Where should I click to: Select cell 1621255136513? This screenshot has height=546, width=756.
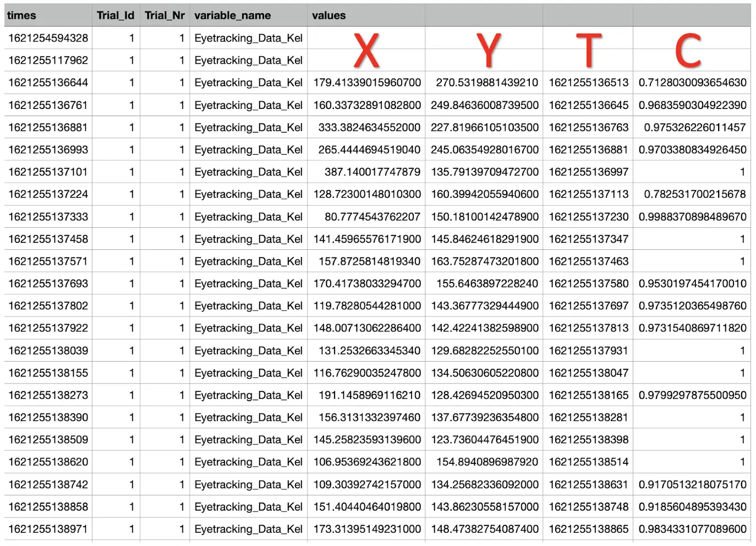(588, 83)
